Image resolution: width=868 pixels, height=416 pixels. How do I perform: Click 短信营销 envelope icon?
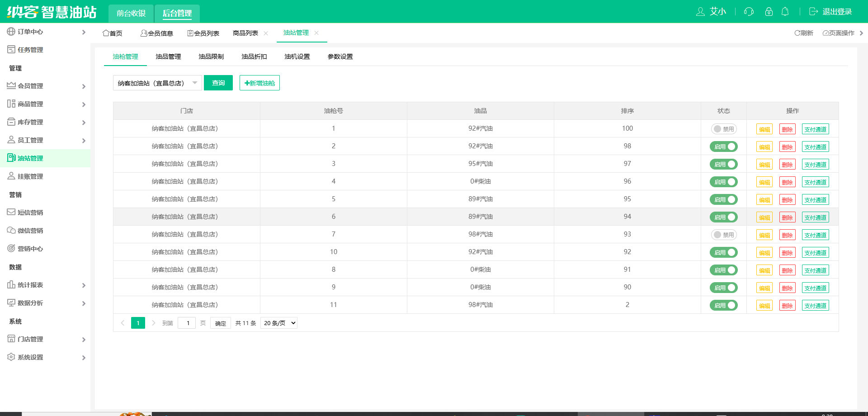[x=11, y=212]
